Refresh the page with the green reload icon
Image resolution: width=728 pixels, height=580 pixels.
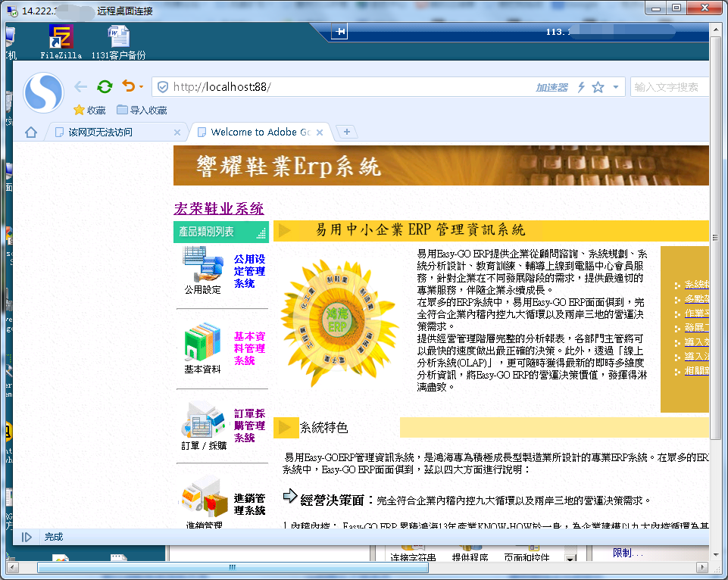pyautogui.click(x=105, y=87)
